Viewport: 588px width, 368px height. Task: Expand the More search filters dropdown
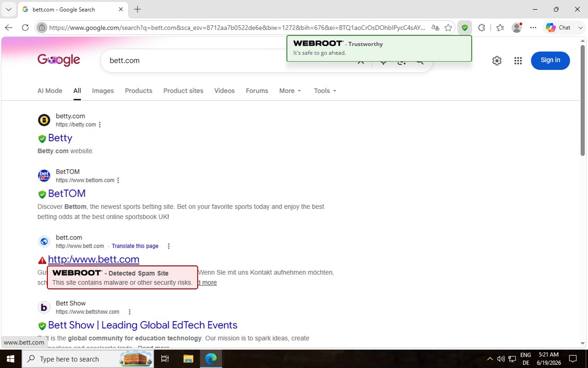[290, 91]
